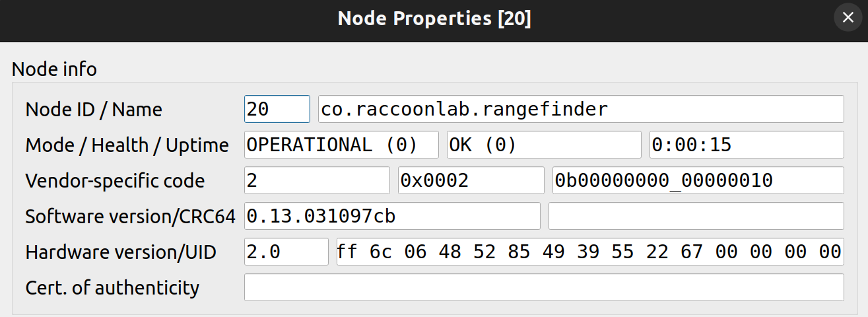Click the Node ID / Name label
The height and width of the screenshot is (317, 868).
click(94, 110)
